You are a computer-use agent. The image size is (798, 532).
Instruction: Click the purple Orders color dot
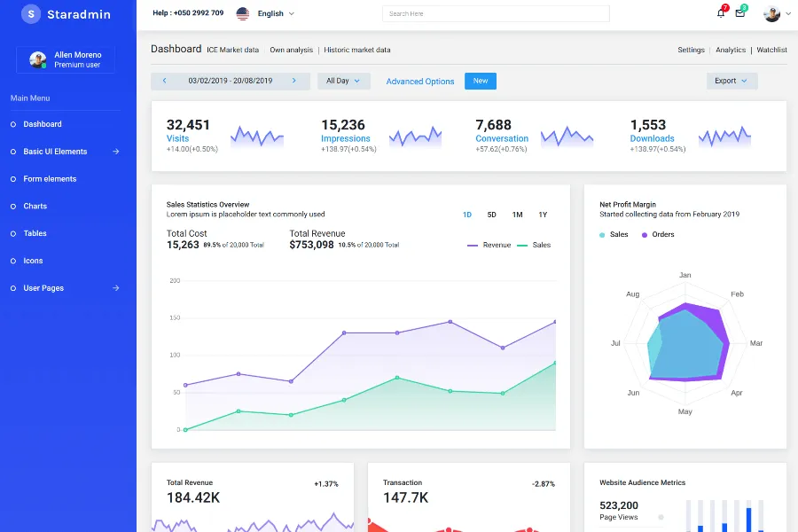point(645,235)
